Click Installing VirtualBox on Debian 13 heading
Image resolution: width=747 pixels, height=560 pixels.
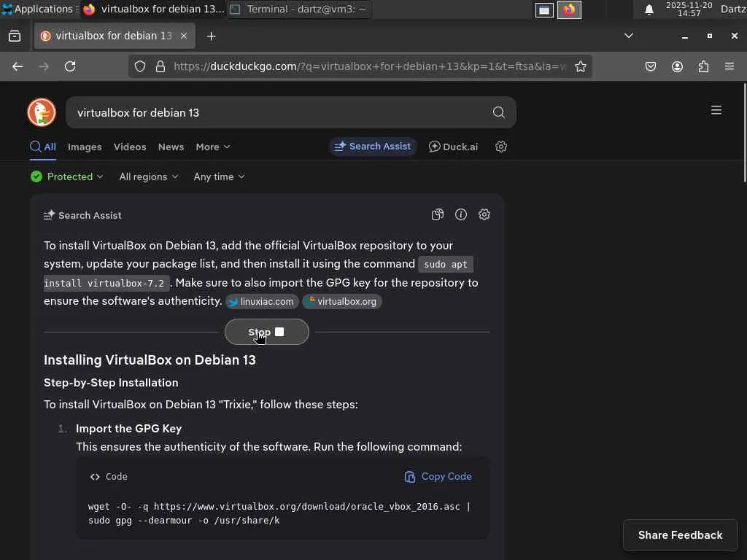(x=150, y=360)
